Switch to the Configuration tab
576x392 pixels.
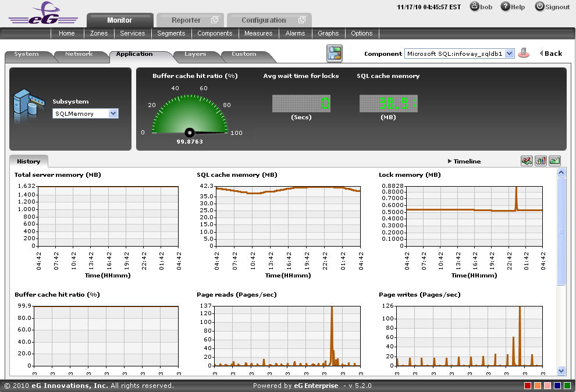[269, 20]
